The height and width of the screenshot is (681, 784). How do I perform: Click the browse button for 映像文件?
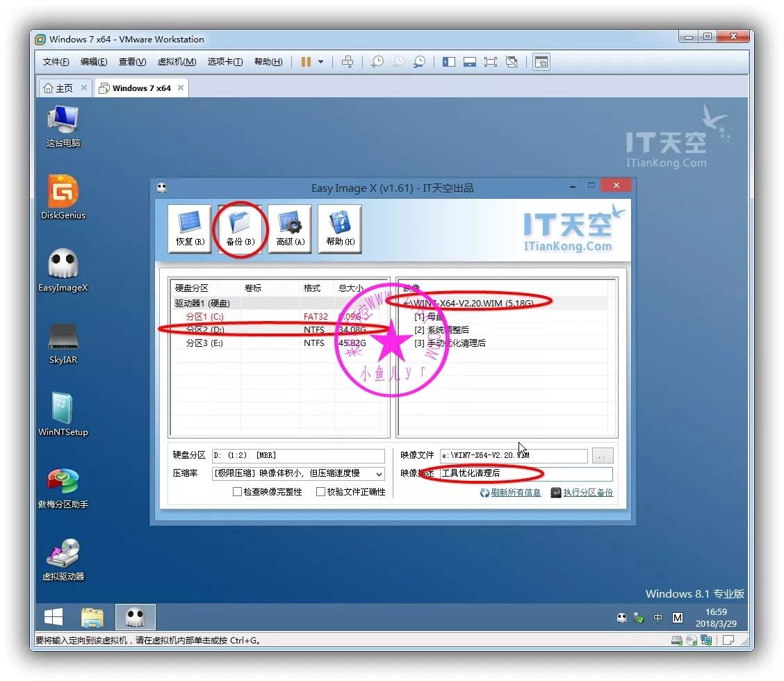point(603,456)
